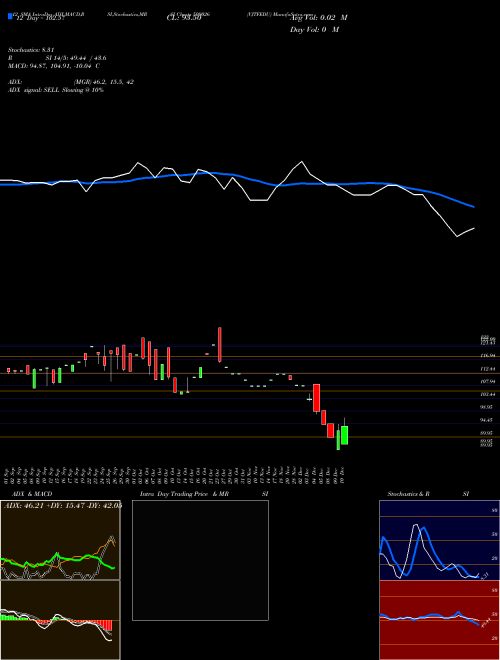Click the 112.44 price axis label
The image size is (500, 660).
[488, 369]
